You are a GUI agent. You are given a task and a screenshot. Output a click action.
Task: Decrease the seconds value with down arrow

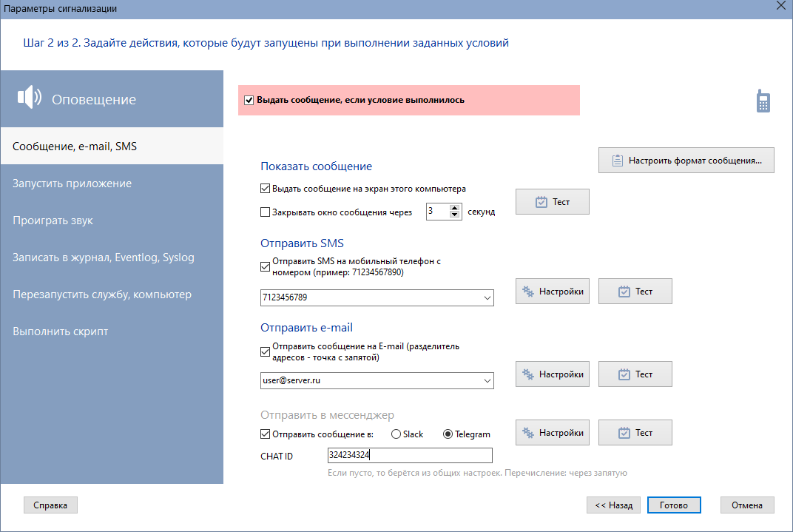(x=455, y=215)
